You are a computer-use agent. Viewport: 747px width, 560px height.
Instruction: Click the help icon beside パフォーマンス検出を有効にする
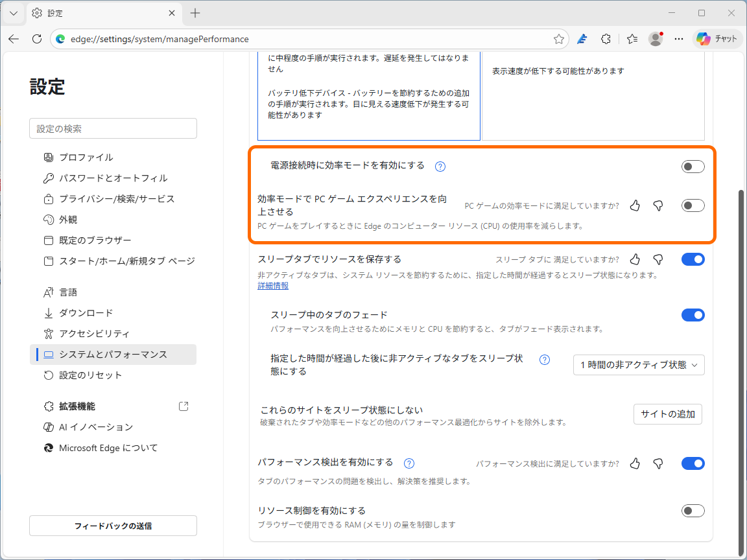[x=409, y=463]
